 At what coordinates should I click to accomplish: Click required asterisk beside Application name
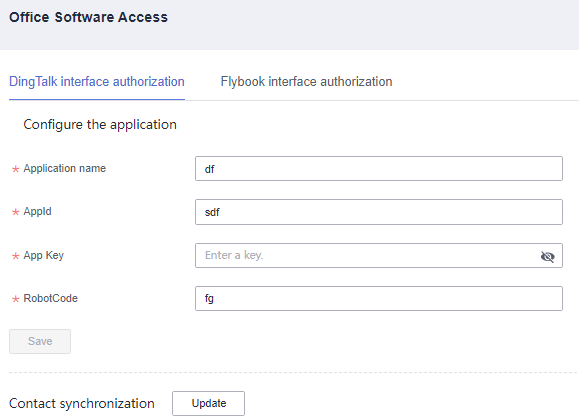(x=16, y=169)
